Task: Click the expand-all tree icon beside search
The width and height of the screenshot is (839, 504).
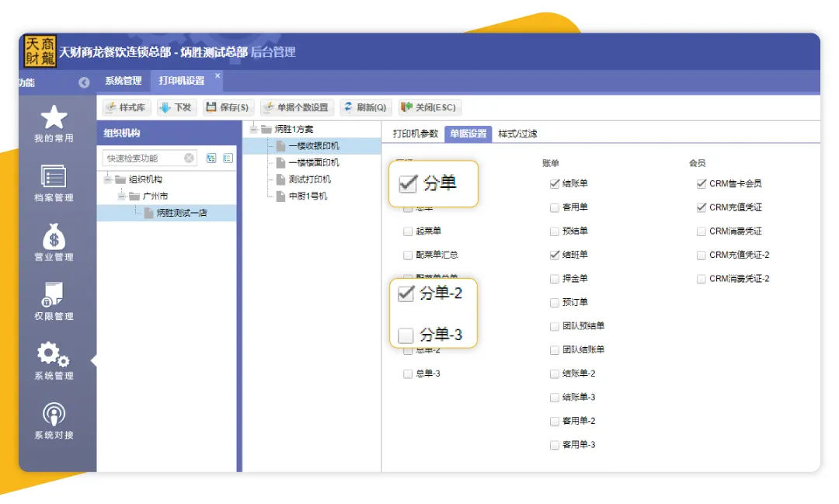Action: 211,158
